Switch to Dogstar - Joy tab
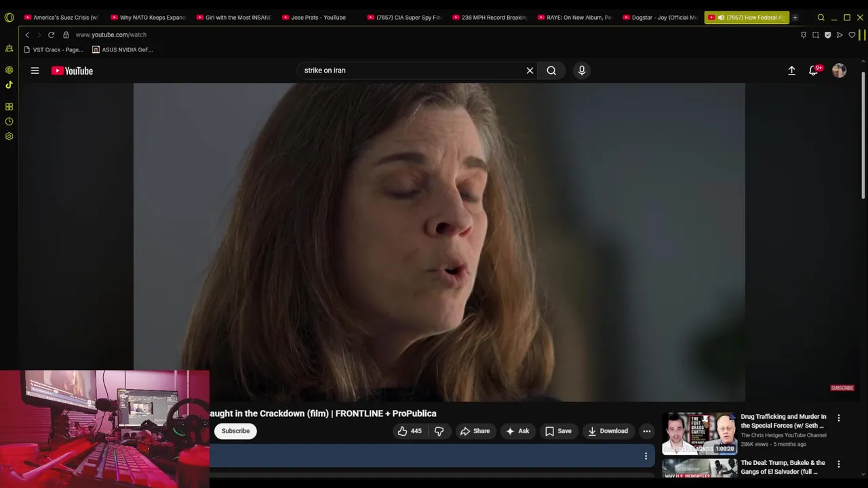The height and width of the screenshot is (488, 868). (660, 18)
